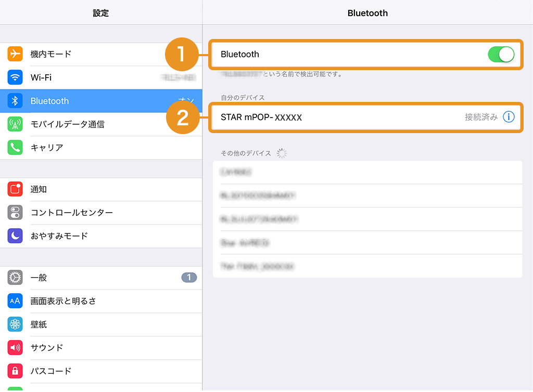
Task: Open サウンド settings
Action: coord(101,347)
